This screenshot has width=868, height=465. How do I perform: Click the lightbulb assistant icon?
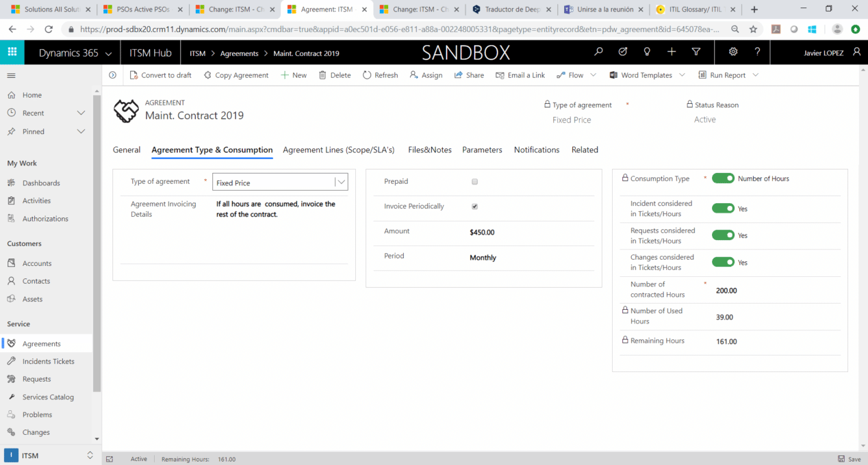tap(647, 52)
